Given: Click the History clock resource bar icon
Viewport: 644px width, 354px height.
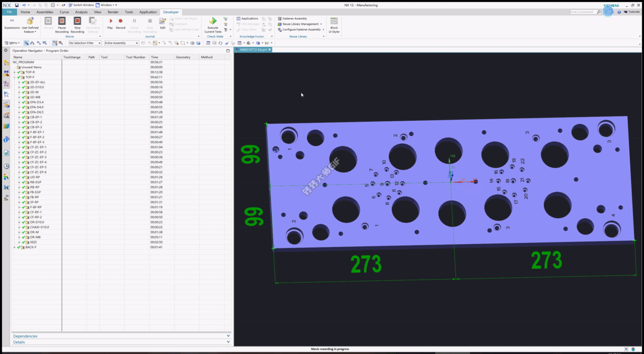Looking at the screenshot, I should pyautogui.click(x=6, y=166).
